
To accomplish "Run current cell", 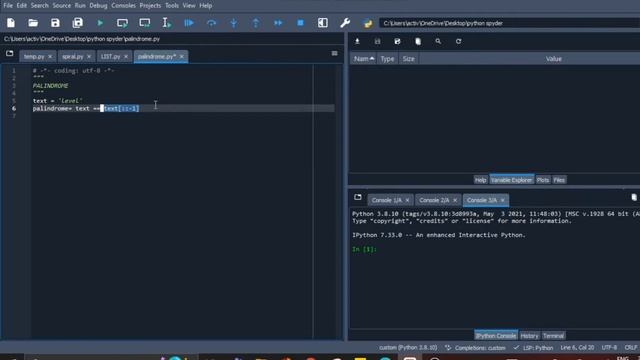I will [x=122, y=23].
